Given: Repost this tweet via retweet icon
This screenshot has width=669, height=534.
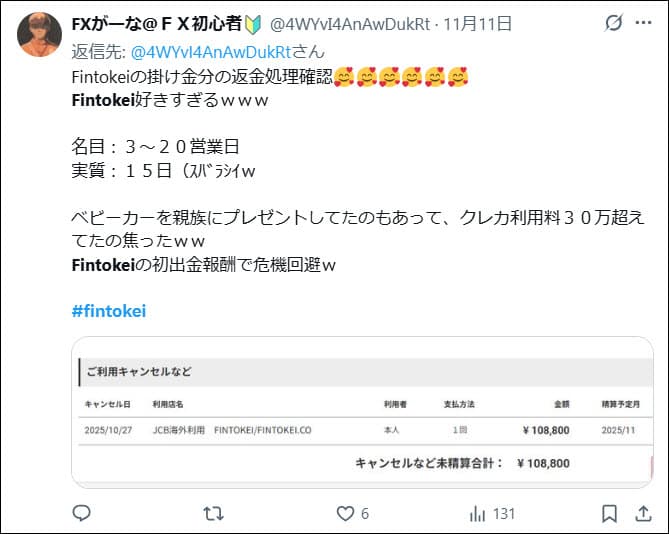Looking at the screenshot, I should 213,514.
